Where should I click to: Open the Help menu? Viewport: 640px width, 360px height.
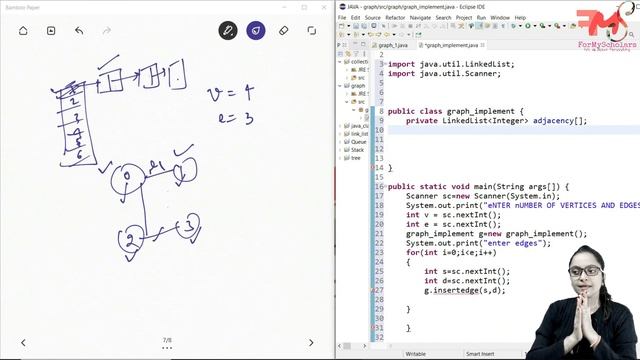click(x=520, y=18)
